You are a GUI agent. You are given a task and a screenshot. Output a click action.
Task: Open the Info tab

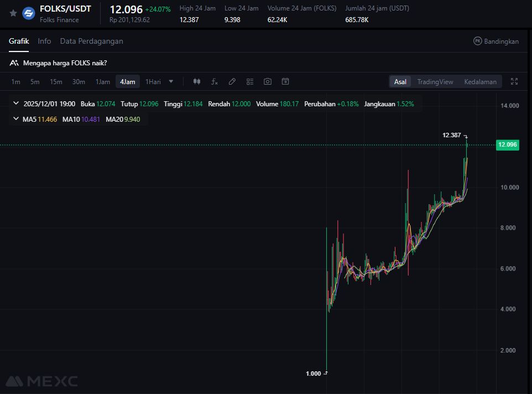44,41
